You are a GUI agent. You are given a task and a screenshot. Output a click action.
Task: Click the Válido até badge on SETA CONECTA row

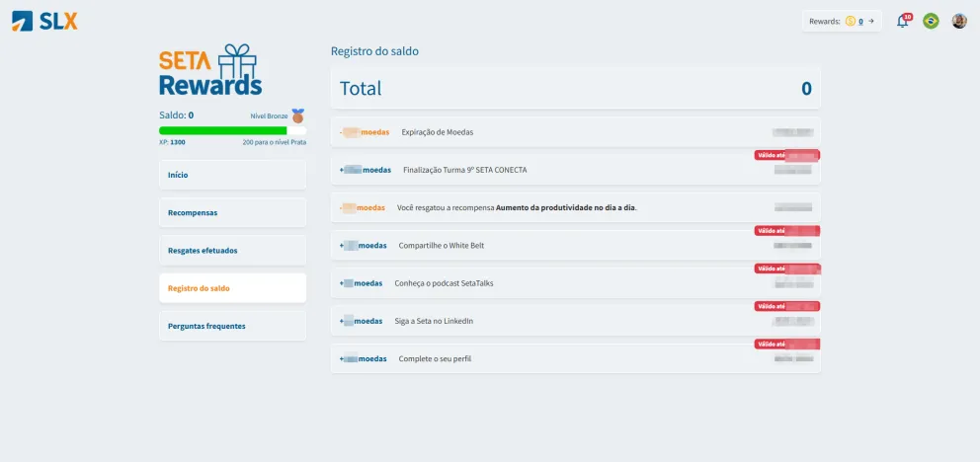(x=787, y=155)
